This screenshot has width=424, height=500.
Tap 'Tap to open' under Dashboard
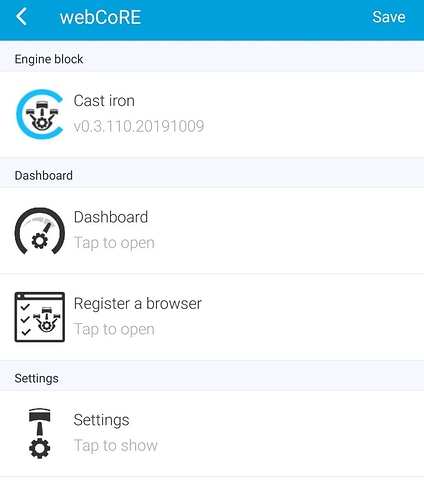[114, 243]
